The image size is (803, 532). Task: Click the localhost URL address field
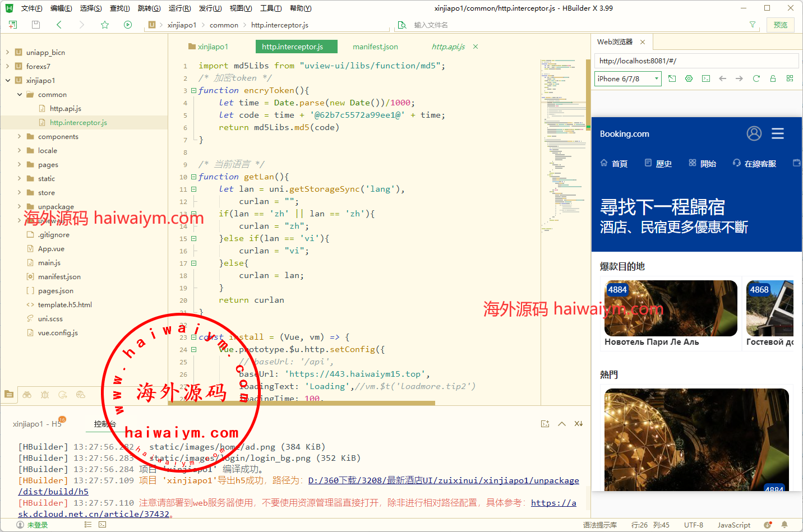coord(695,61)
